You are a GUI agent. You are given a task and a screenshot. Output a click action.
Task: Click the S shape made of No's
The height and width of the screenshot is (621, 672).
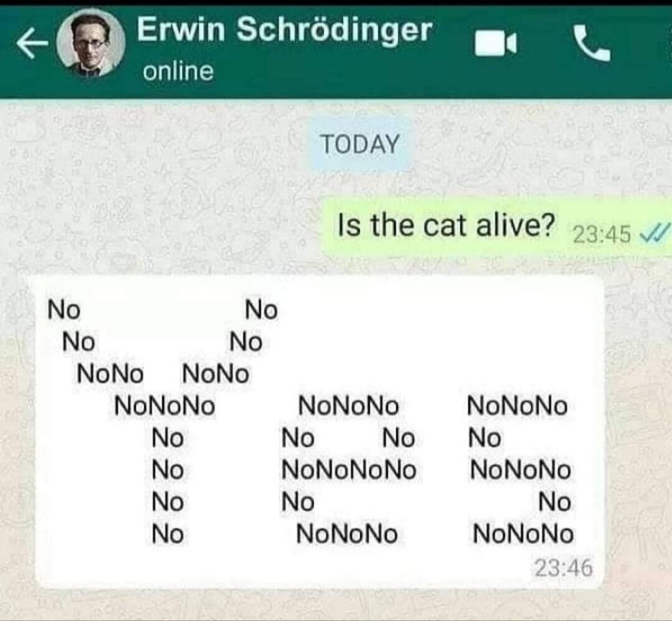point(520,470)
